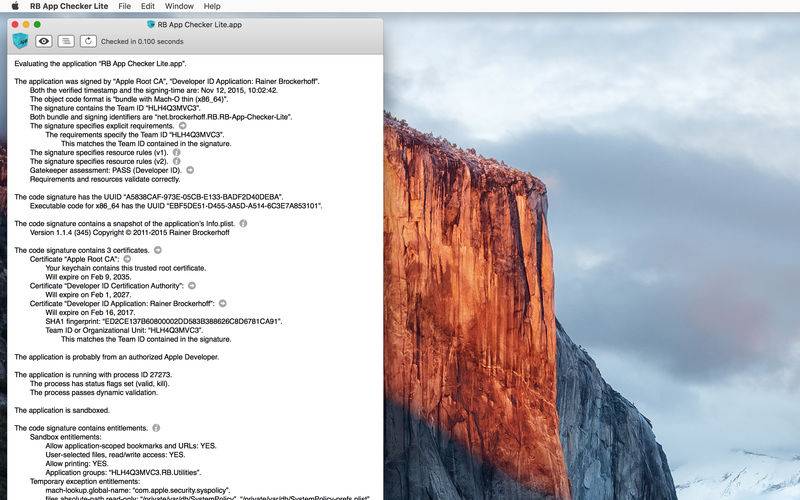Image resolution: width=800 pixels, height=500 pixels.
Task: Click arrow icon after 'Developer ID Certification Authority'
Action: tap(192, 286)
